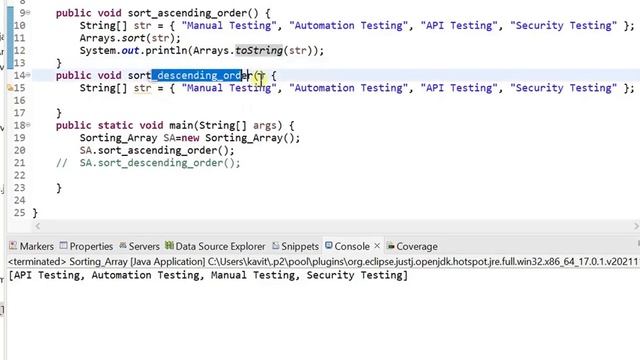This screenshot has height=360, width=640.
Task: Click "Manual Testing" string on line 15
Action: pyautogui.click(x=229, y=88)
